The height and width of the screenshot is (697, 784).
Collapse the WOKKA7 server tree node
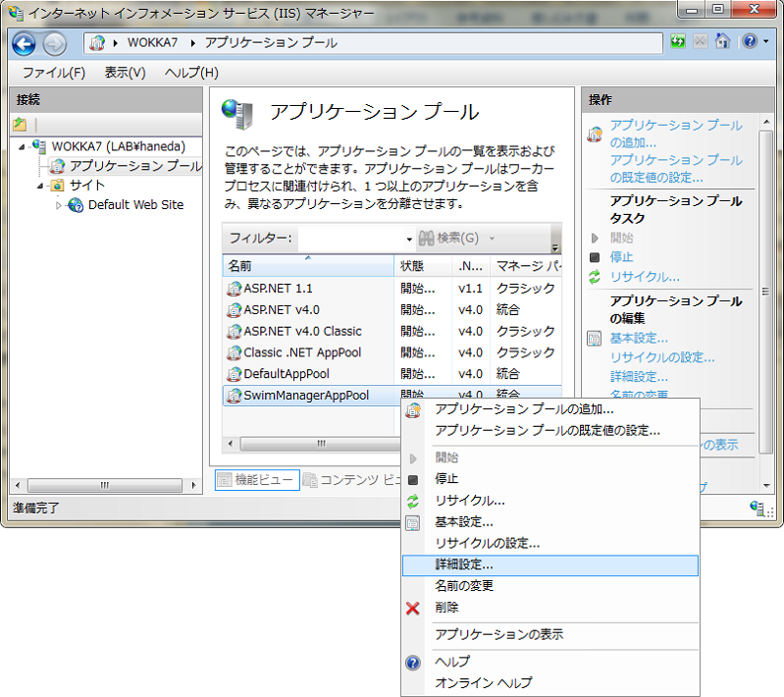pyautogui.click(x=22, y=146)
